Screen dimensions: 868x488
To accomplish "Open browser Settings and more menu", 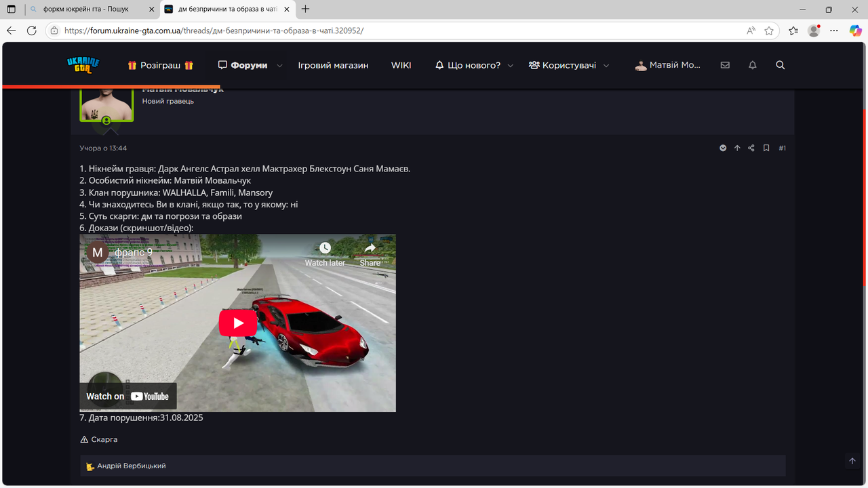I will point(835,30).
